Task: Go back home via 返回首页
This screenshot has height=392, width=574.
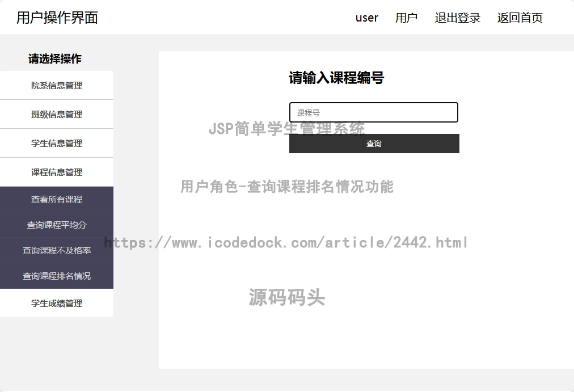Action: 520,18
